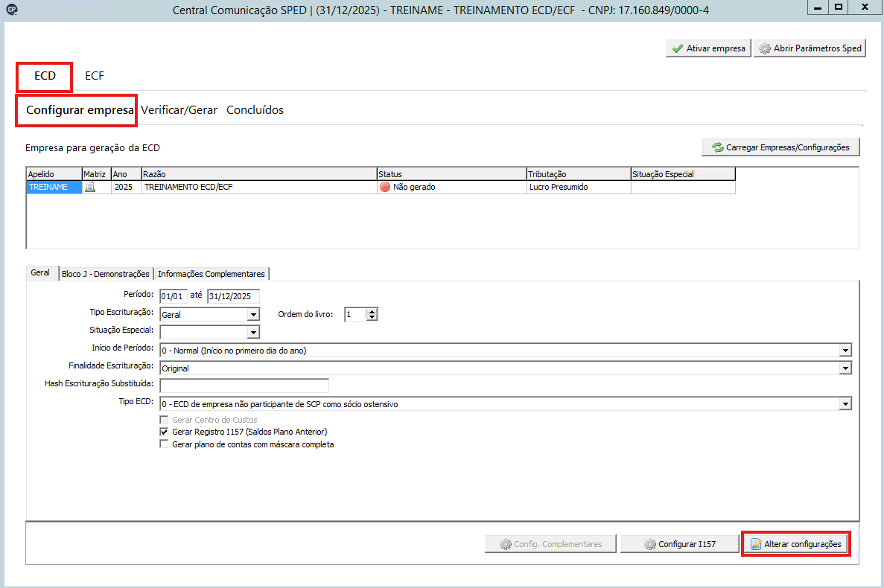Click the Período end date field 31/12/2025
The height and width of the screenshot is (588, 884).
[x=233, y=296]
